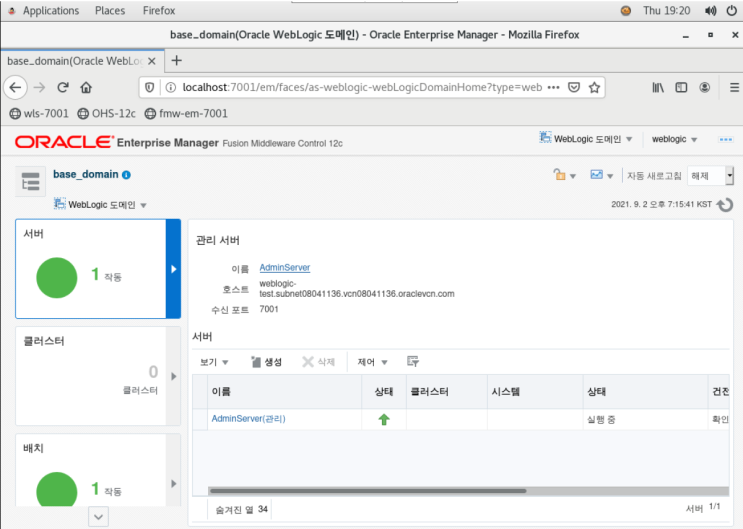Open the 제어 control menu
The height and width of the screenshot is (529, 743).
pos(372,362)
